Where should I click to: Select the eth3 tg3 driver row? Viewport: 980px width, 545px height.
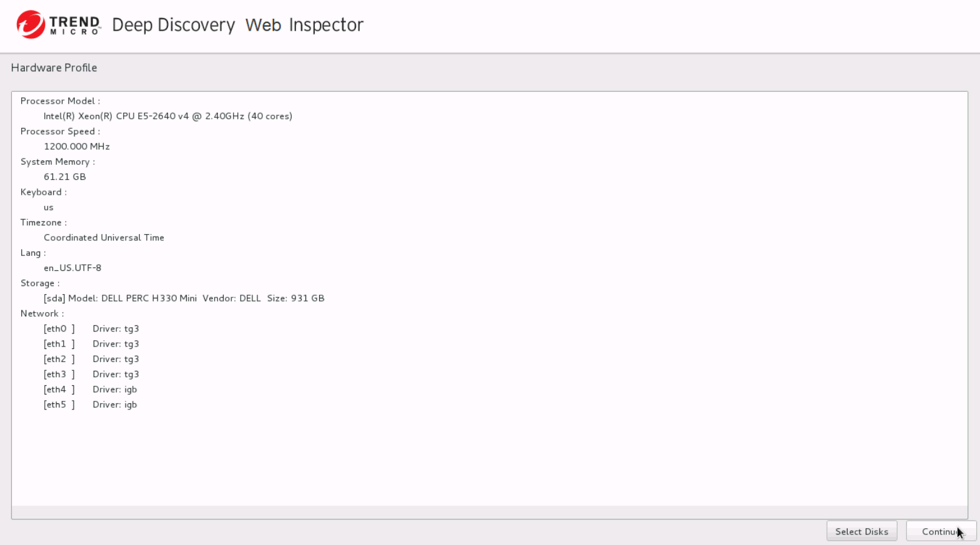tap(91, 374)
